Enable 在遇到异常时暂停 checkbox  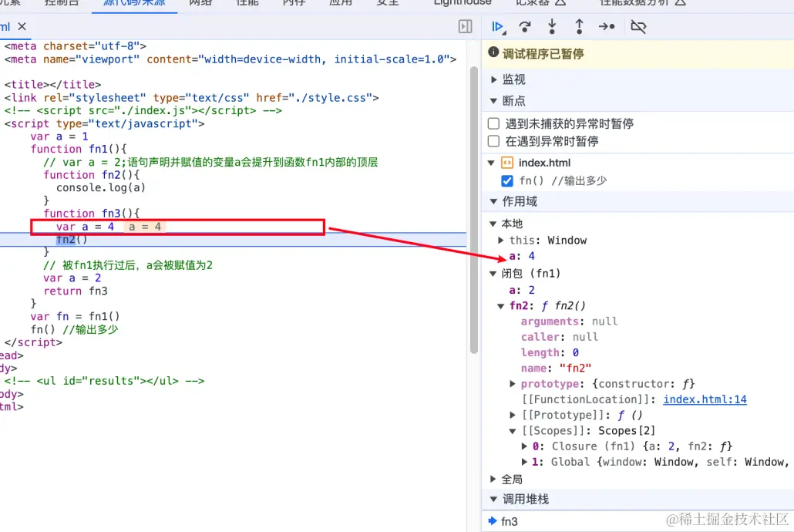tap(493, 141)
